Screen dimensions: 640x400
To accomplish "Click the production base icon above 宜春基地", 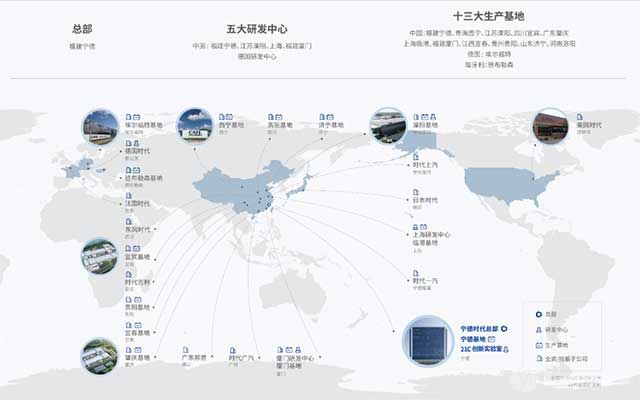I will click(138, 325).
